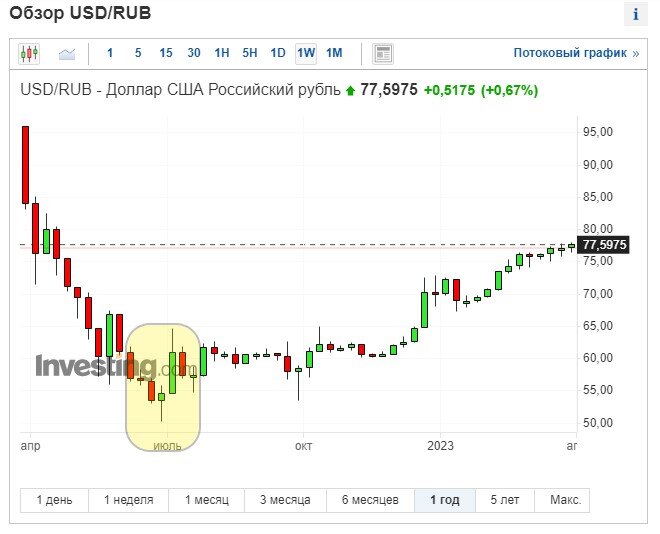Click the 50,00 axis label

click(597, 422)
